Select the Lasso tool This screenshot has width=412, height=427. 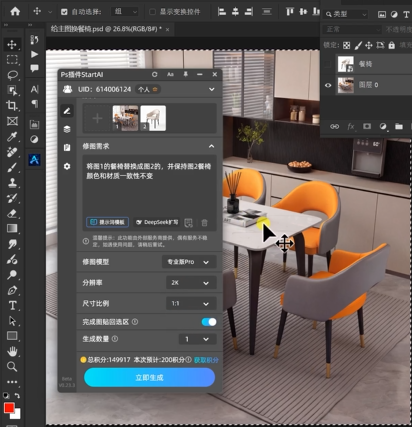[12, 75]
